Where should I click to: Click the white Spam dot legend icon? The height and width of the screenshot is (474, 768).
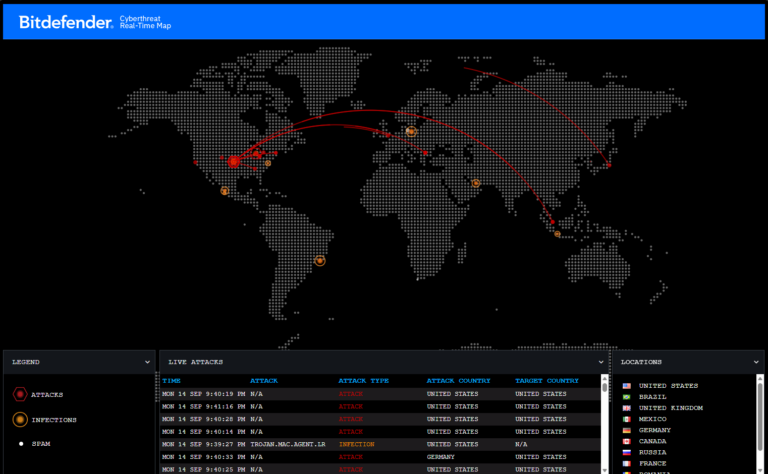click(x=21, y=444)
